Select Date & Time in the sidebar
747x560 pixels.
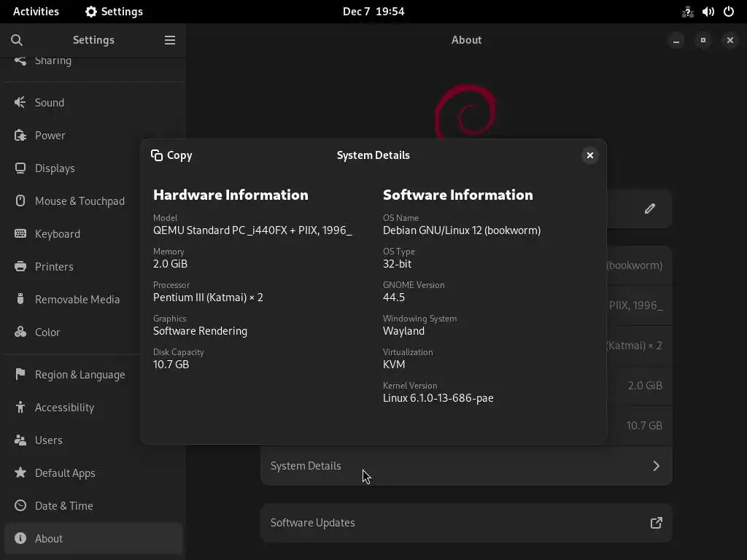tap(93, 506)
